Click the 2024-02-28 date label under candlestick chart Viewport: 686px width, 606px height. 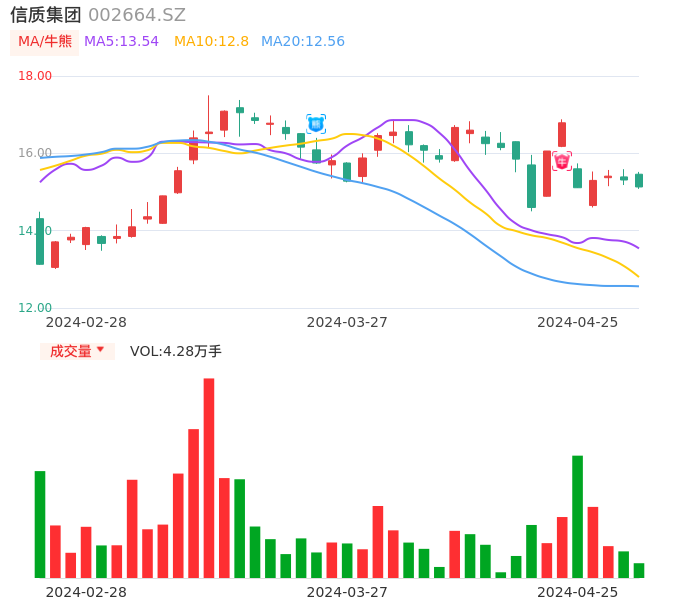pos(86,322)
